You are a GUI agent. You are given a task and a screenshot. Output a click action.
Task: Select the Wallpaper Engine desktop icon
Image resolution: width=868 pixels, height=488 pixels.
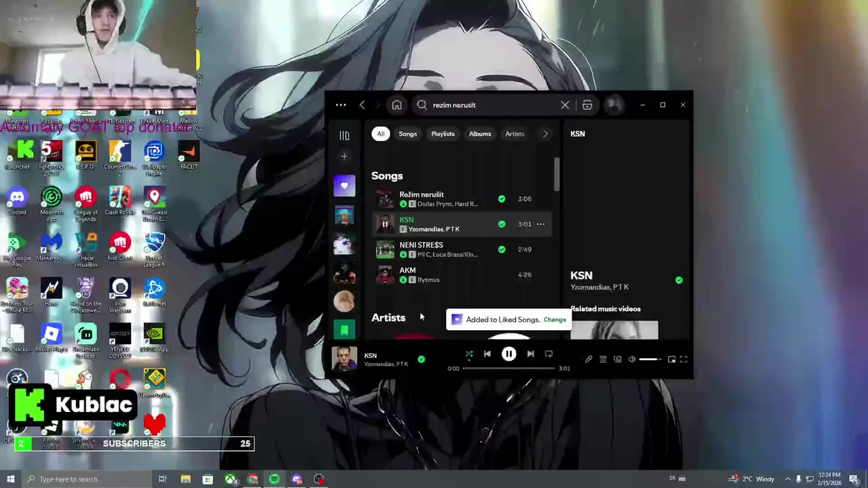pos(154,158)
